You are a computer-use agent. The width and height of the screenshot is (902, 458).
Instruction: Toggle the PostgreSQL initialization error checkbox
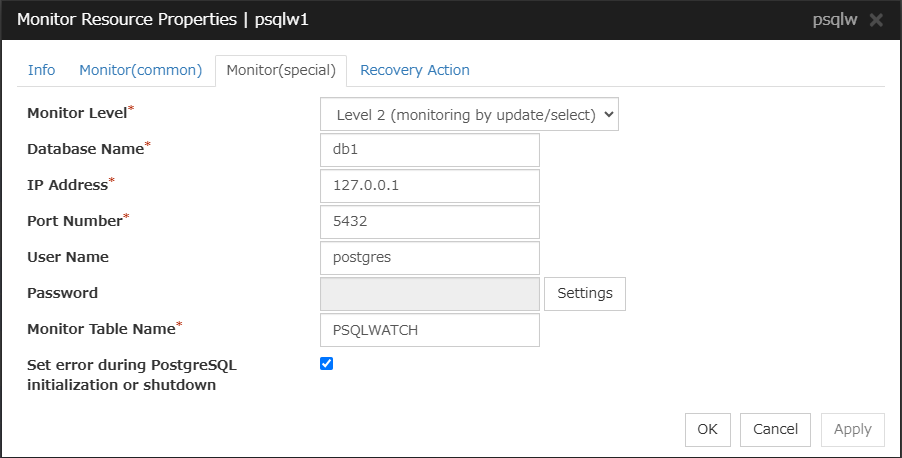(326, 363)
